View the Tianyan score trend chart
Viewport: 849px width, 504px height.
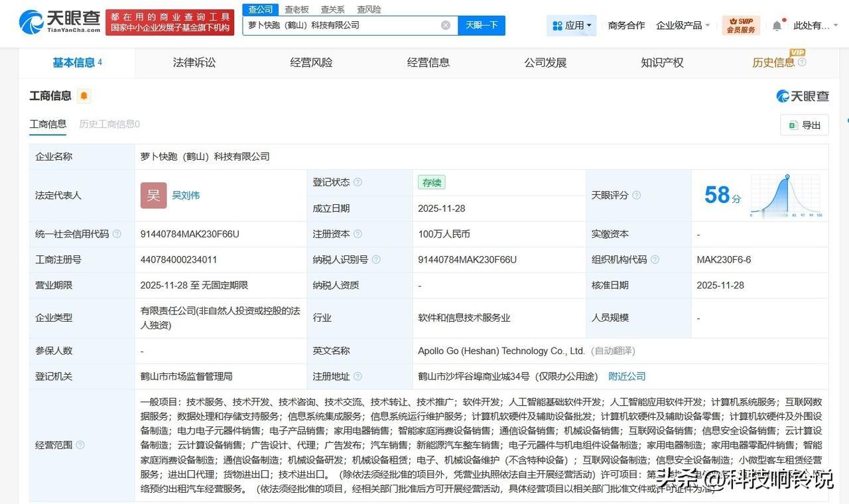click(786, 194)
